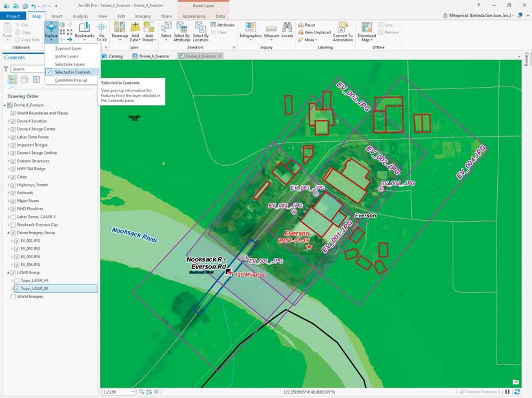532x398 pixels.
Task: Toggle Drone 4 Location layer visibility
Action: click(13, 121)
